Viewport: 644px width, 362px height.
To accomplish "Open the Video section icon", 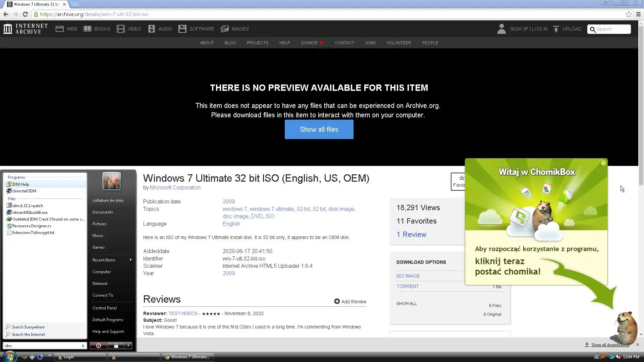I will [x=120, y=29].
